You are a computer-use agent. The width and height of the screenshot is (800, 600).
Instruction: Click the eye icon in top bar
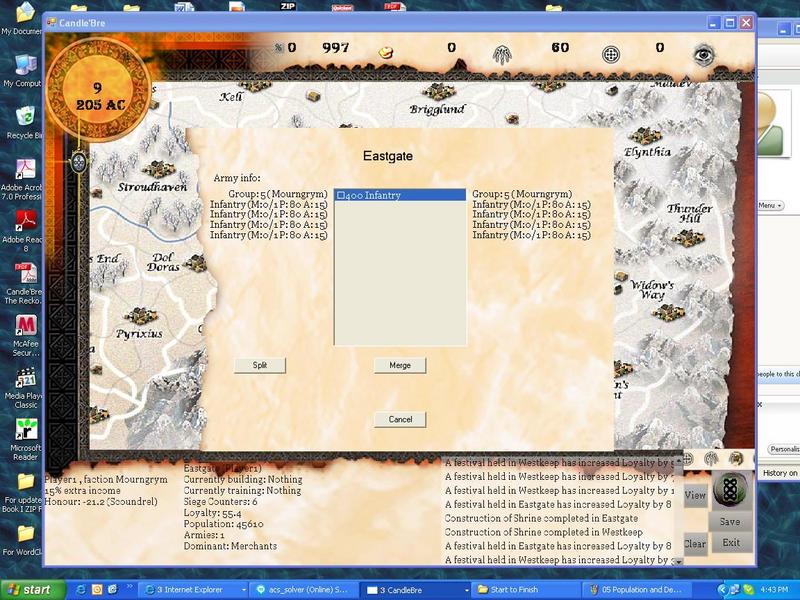point(705,55)
